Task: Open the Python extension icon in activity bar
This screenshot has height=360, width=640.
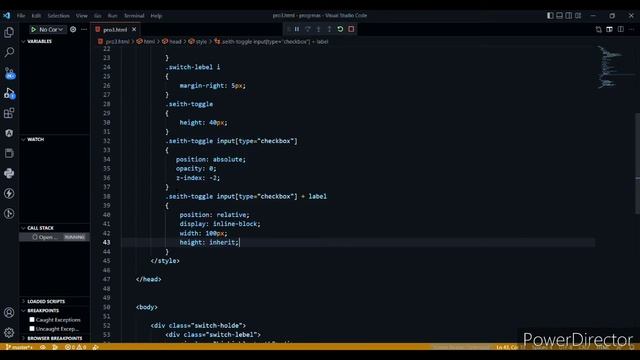Action: 9,173
